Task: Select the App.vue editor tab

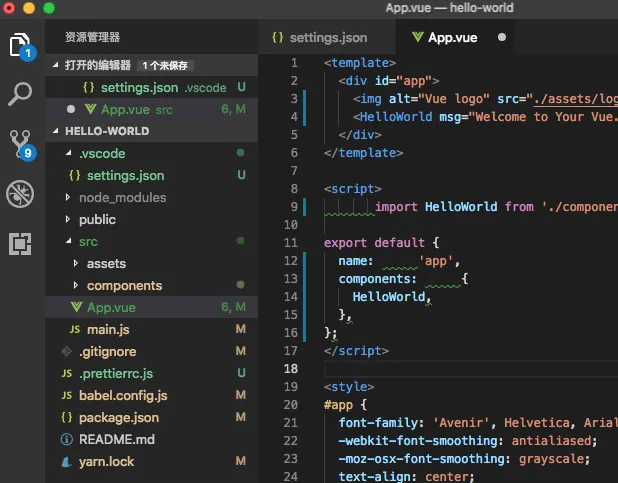Action: [452, 38]
